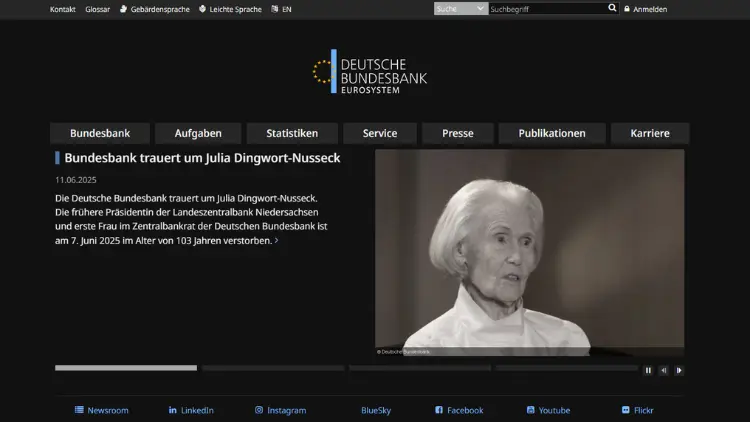This screenshot has height=422, width=750.
Task: Click the Gebärdensprache hand icon
Action: pyautogui.click(x=123, y=9)
